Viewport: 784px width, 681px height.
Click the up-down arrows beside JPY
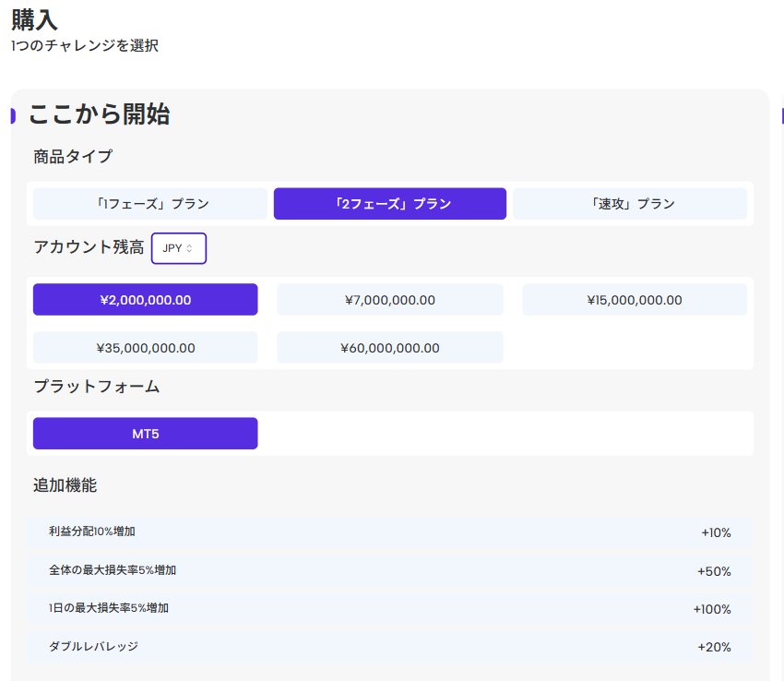tap(189, 248)
